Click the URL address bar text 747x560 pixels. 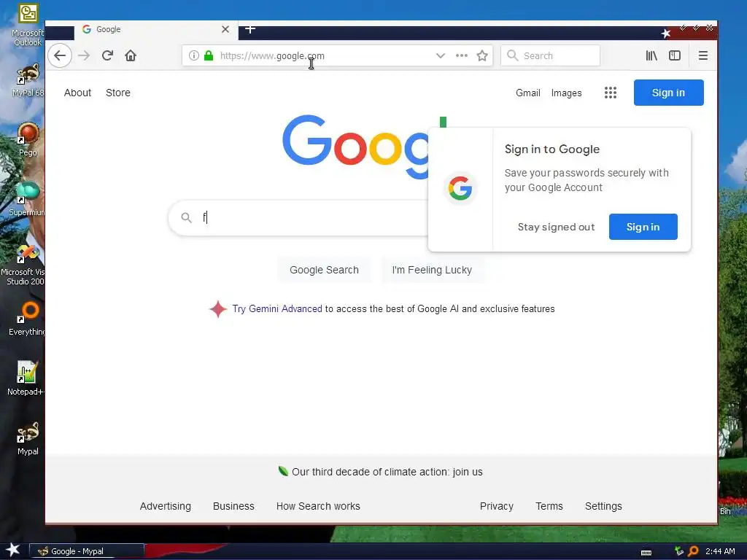click(x=272, y=55)
